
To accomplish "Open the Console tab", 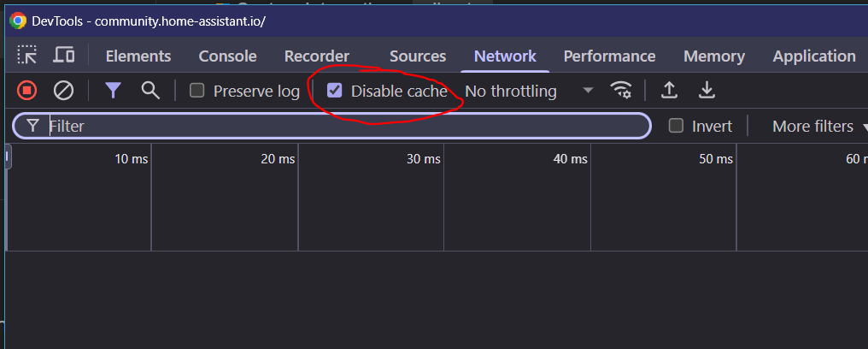I will 227,56.
